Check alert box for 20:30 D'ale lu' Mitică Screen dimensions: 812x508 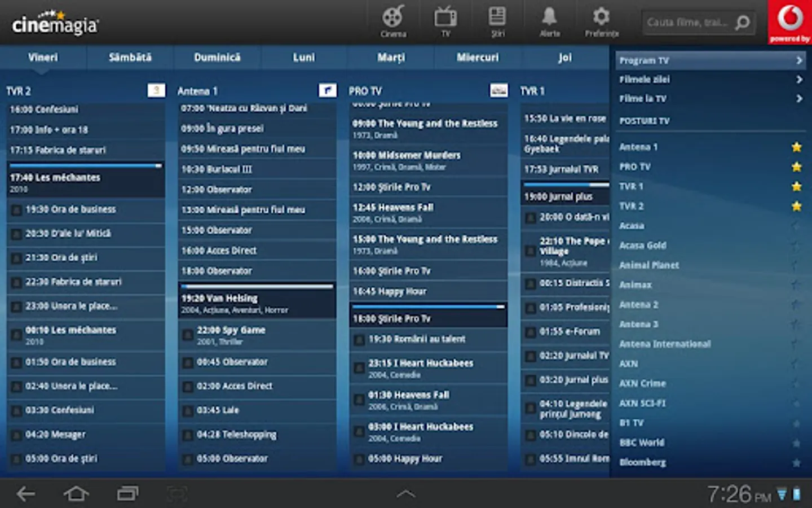[x=16, y=234]
